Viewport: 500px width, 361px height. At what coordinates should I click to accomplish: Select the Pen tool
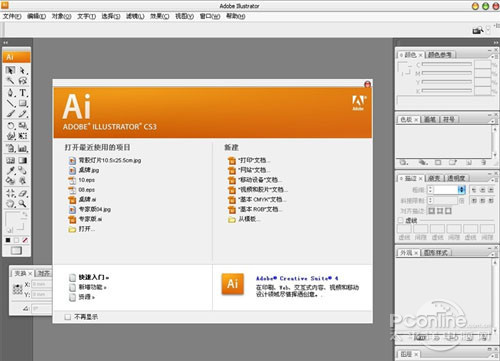coord(10,93)
